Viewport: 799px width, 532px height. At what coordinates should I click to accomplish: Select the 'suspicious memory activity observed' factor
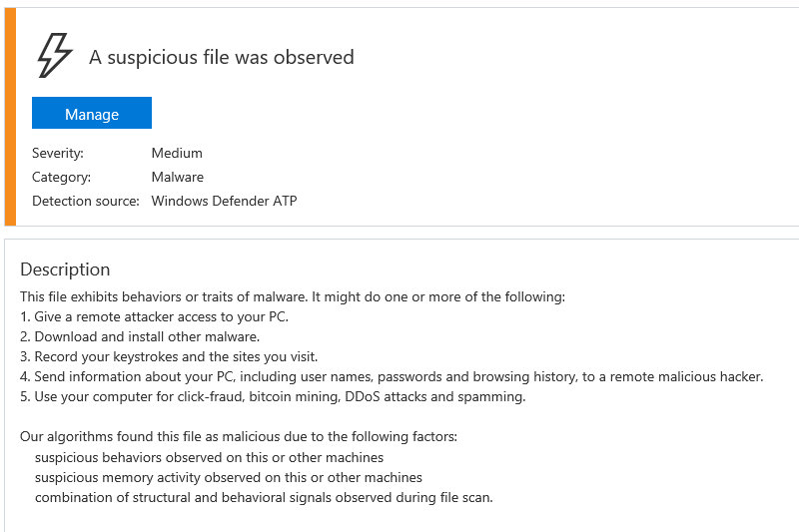point(229,477)
